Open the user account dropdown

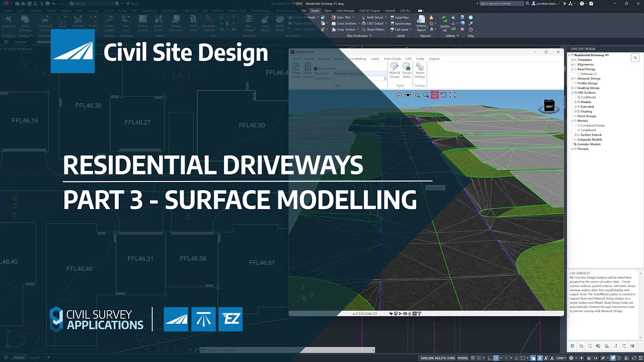point(545,4)
